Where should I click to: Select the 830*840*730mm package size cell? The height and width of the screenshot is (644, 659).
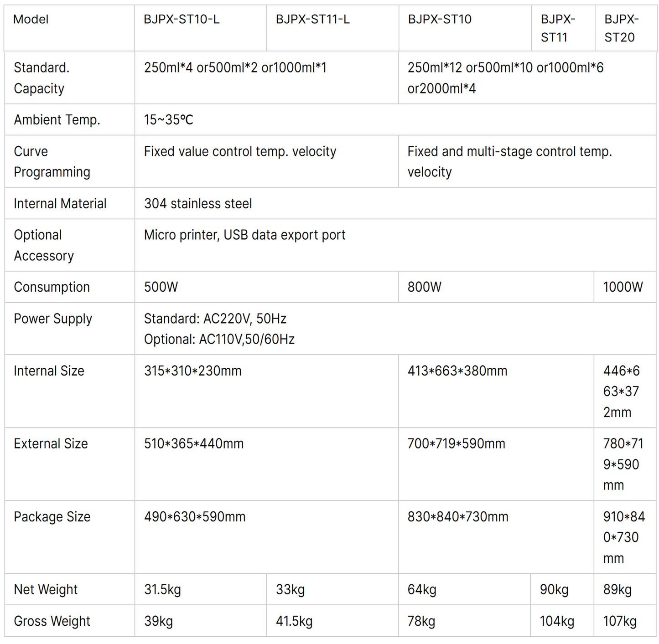458,517
